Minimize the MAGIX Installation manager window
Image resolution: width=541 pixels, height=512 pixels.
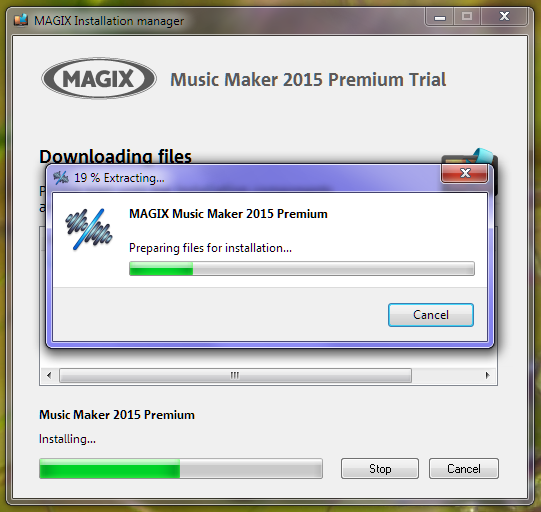(x=440, y=17)
